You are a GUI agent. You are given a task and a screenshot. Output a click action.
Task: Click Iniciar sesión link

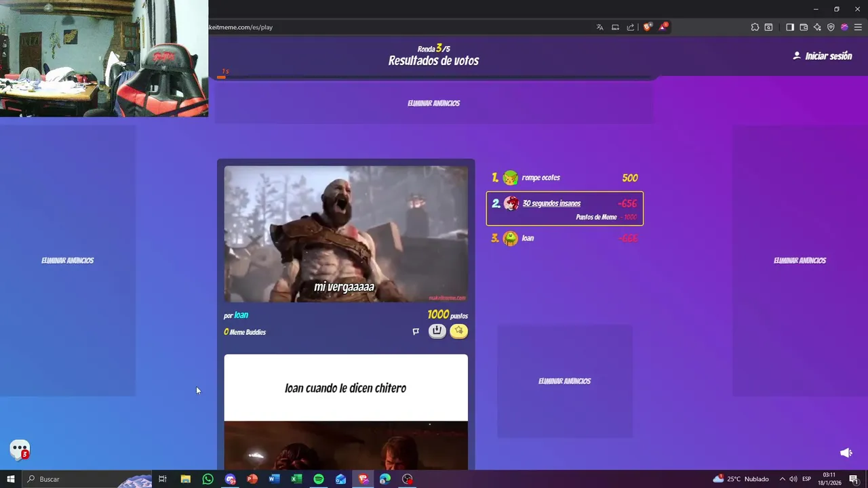[x=828, y=56]
